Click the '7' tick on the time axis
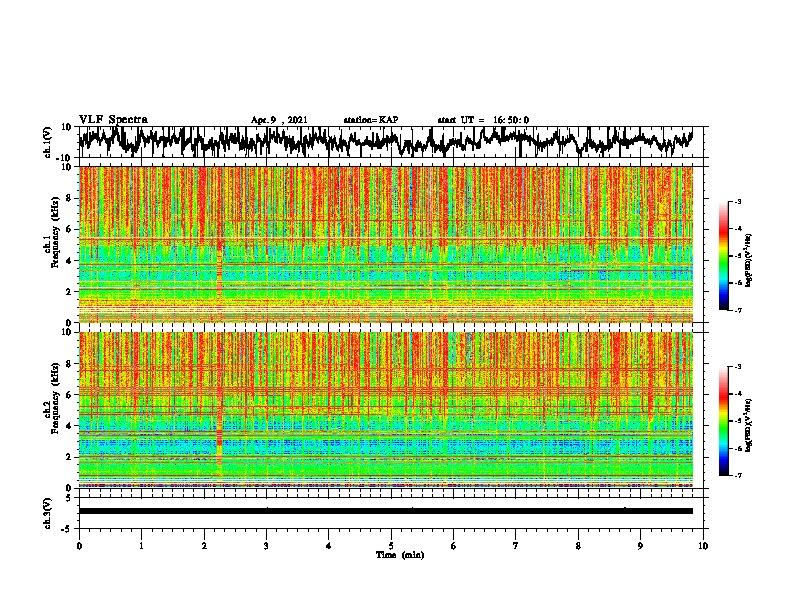 click(x=516, y=546)
